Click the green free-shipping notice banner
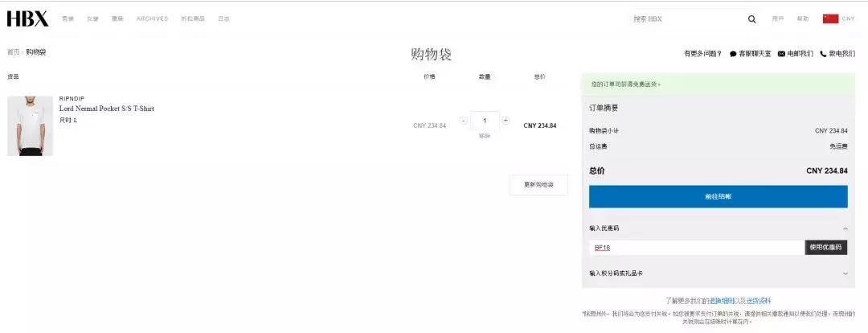 [718, 84]
